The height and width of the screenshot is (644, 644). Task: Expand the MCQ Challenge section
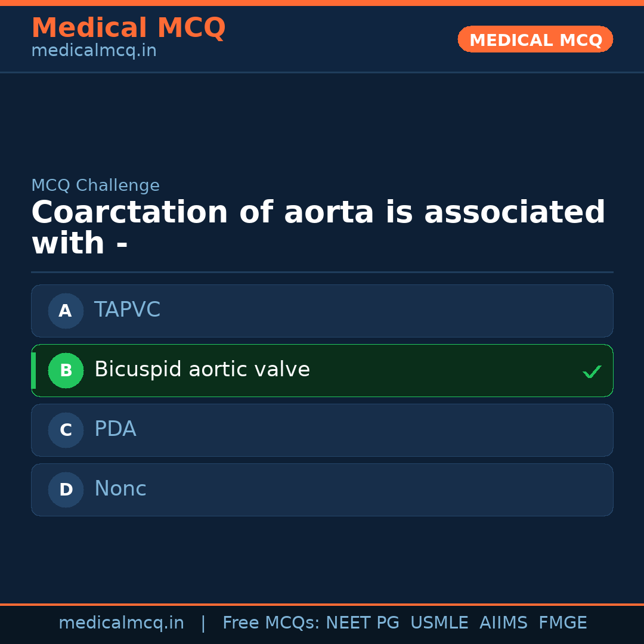pyautogui.click(x=95, y=185)
